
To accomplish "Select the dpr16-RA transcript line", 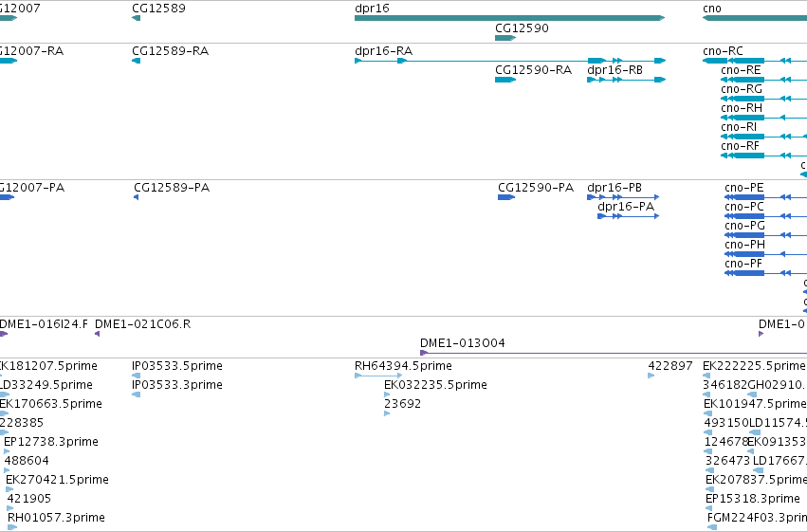I will point(510,61).
